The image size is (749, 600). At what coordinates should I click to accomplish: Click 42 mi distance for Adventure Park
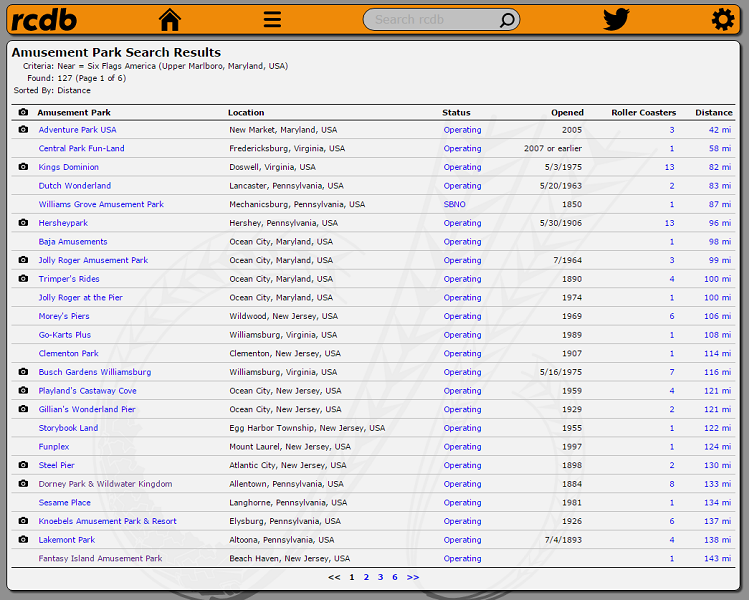click(x=720, y=130)
